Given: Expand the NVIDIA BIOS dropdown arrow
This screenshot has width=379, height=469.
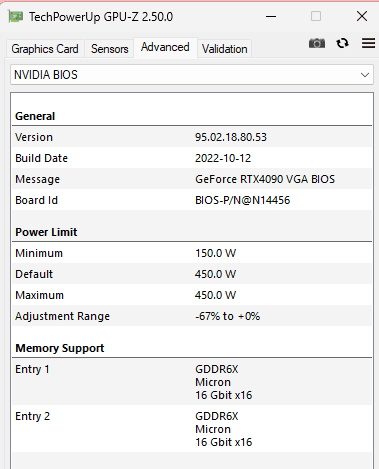Looking at the screenshot, I should pyautogui.click(x=365, y=75).
